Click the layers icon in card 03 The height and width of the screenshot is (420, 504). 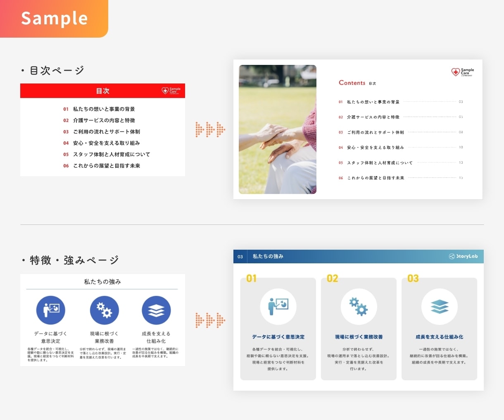click(440, 306)
